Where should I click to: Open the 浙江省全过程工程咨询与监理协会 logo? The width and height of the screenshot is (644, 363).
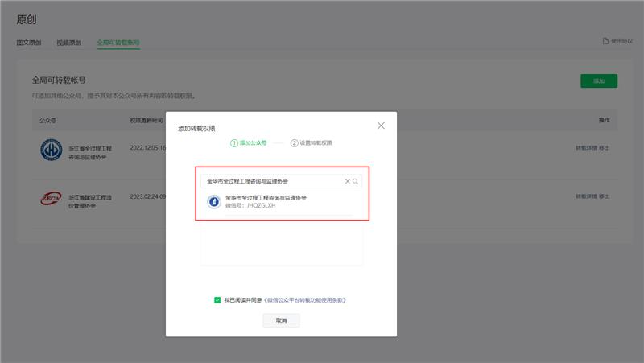[52, 150]
